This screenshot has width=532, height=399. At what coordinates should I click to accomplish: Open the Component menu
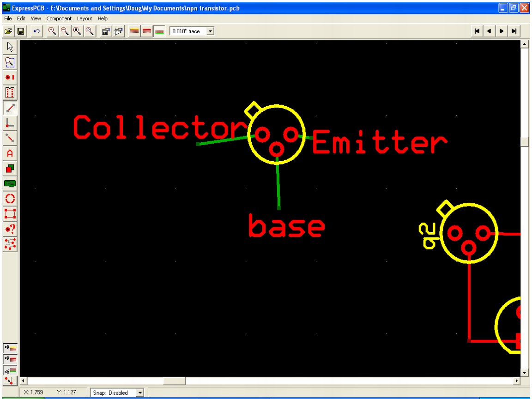(x=59, y=18)
